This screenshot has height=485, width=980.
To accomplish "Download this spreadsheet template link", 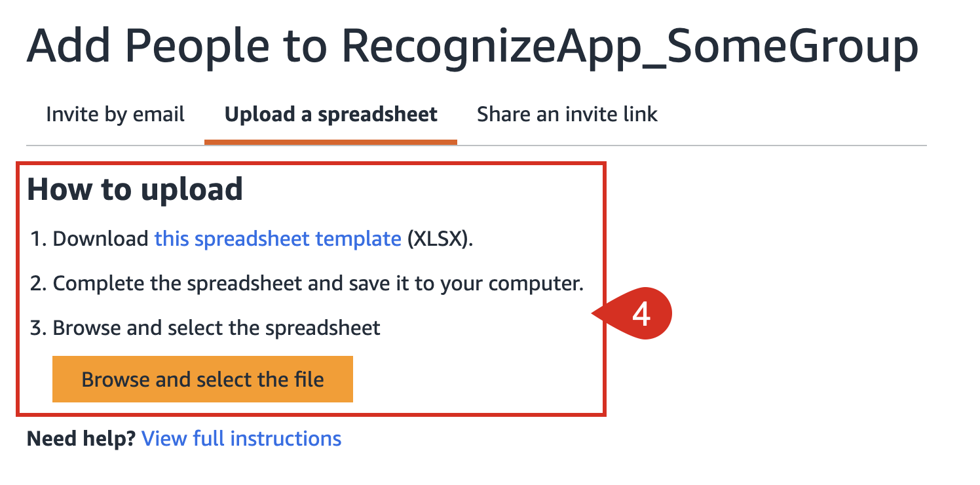I will click(278, 239).
